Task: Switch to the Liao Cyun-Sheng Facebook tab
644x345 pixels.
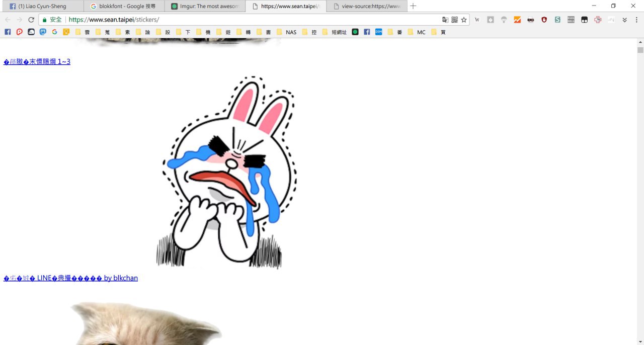Action: pos(42,7)
